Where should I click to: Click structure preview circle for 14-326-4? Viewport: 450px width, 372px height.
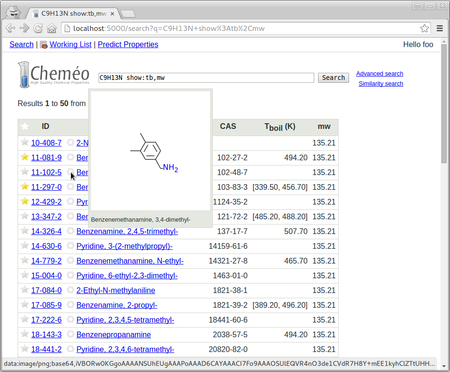coord(70,231)
